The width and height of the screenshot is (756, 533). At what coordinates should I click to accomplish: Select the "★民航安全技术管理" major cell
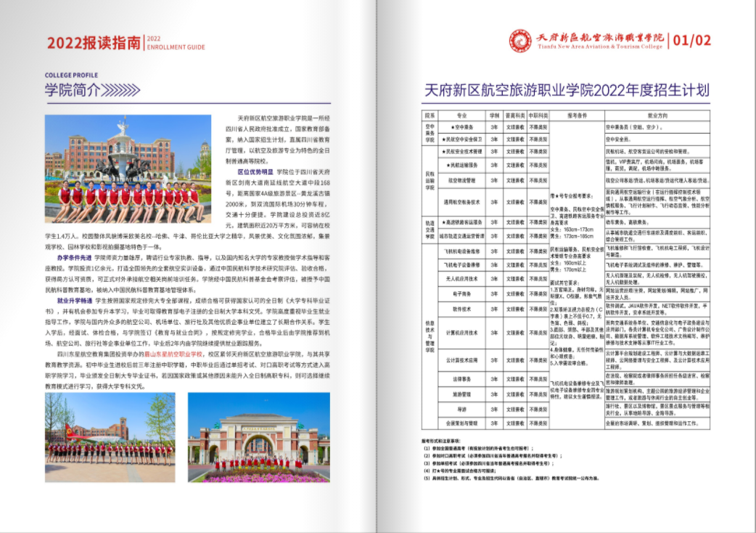pyautogui.click(x=462, y=152)
